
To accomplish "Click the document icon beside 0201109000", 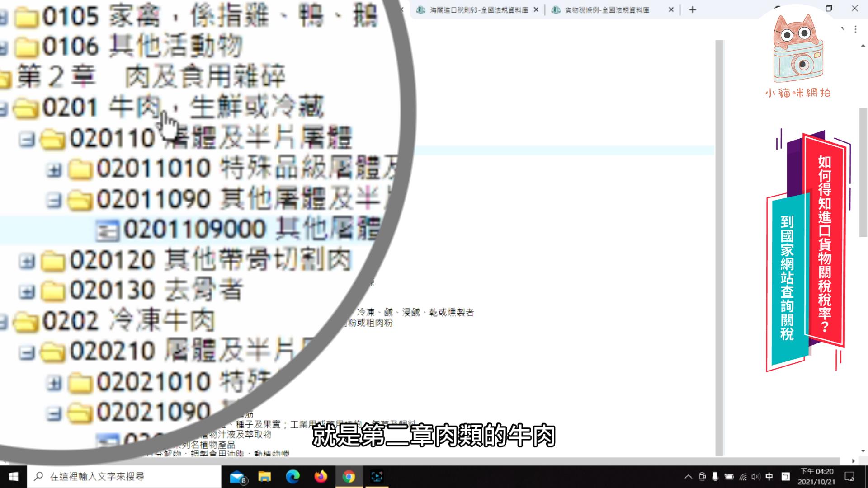I will tap(108, 229).
